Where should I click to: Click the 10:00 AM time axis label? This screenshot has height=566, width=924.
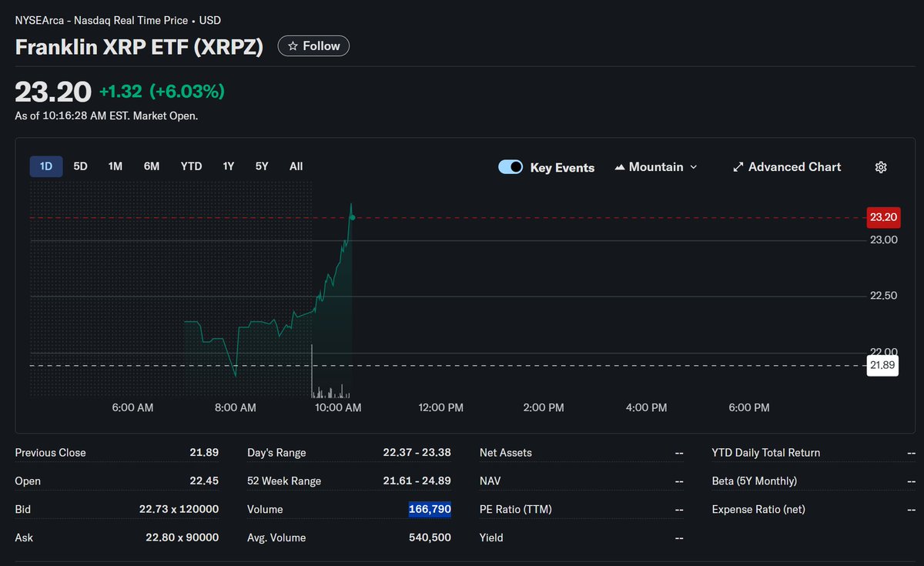point(340,408)
